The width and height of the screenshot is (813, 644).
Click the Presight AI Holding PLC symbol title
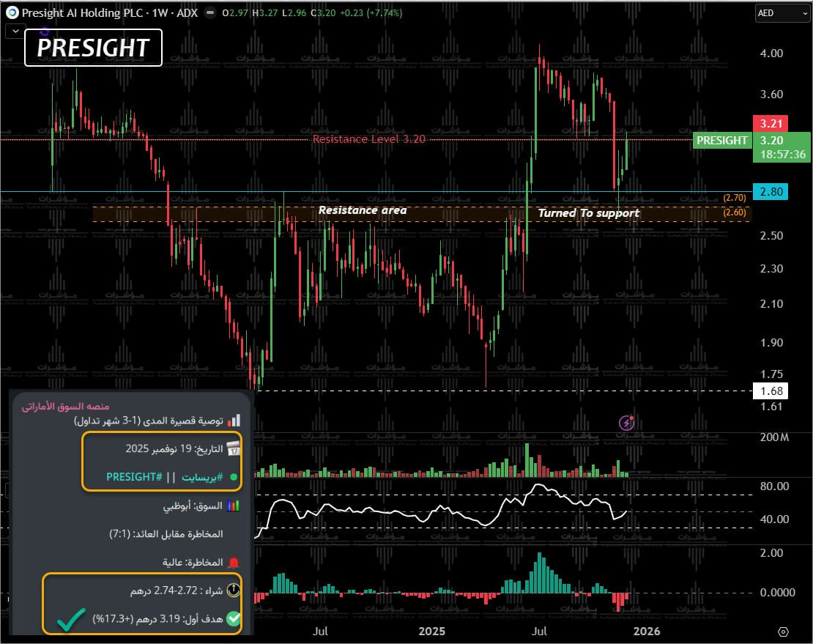pyautogui.click(x=110, y=13)
